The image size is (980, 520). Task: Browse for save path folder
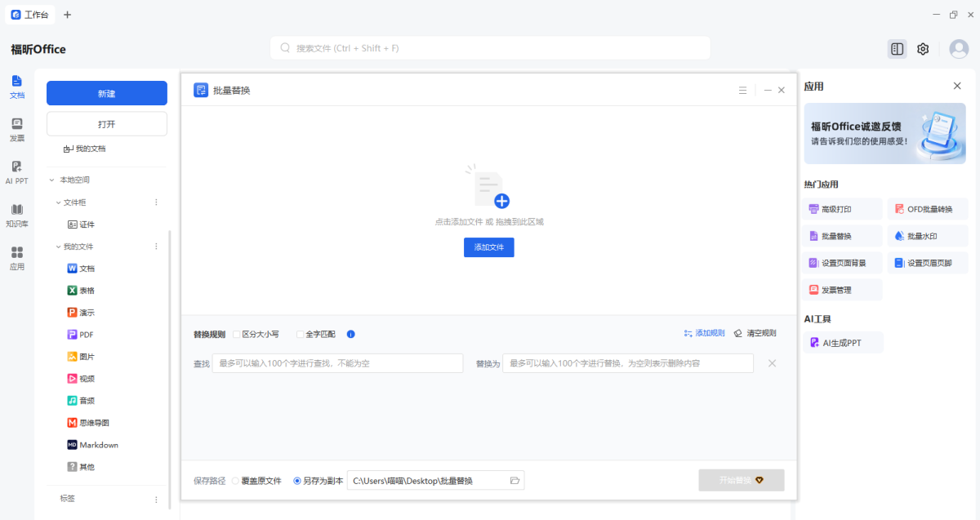pos(514,481)
